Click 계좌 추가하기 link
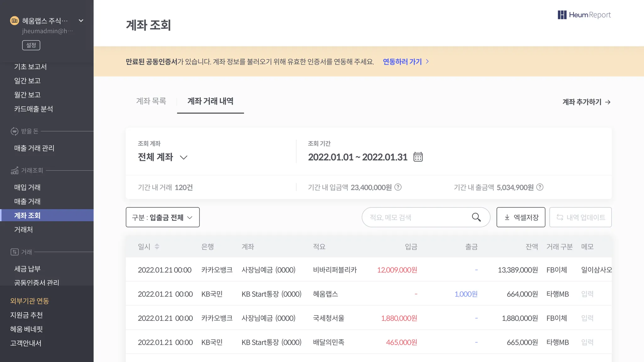 (586, 102)
